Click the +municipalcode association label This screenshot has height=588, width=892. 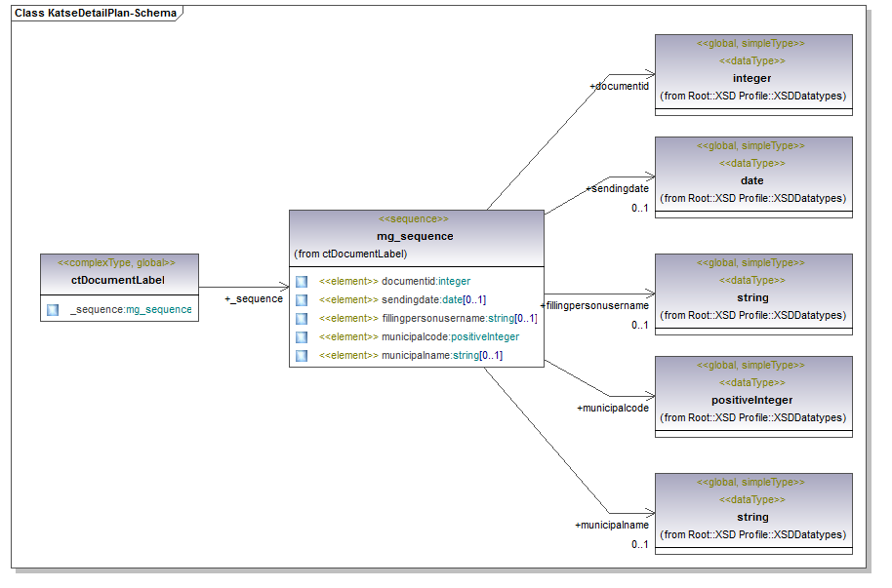coord(612,409)
